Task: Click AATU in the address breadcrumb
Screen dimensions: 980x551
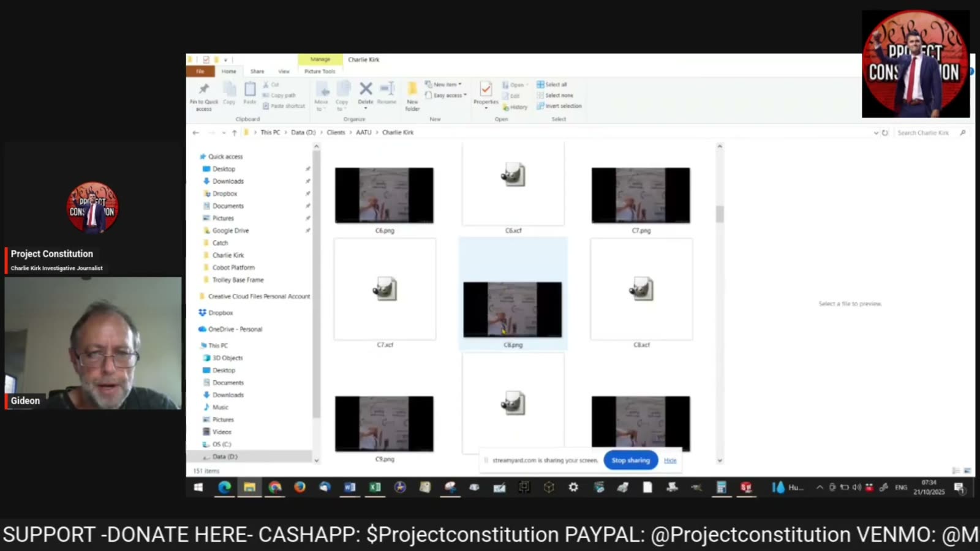Action: [364, 132]
